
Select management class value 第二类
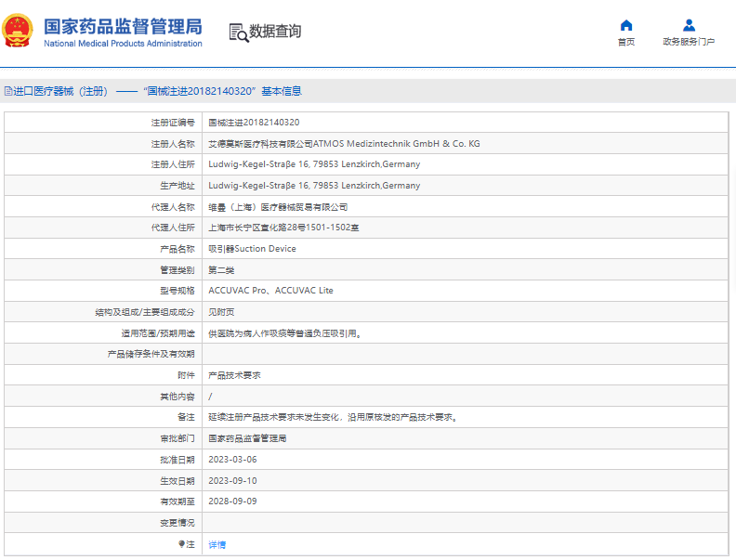click(221, 270)
